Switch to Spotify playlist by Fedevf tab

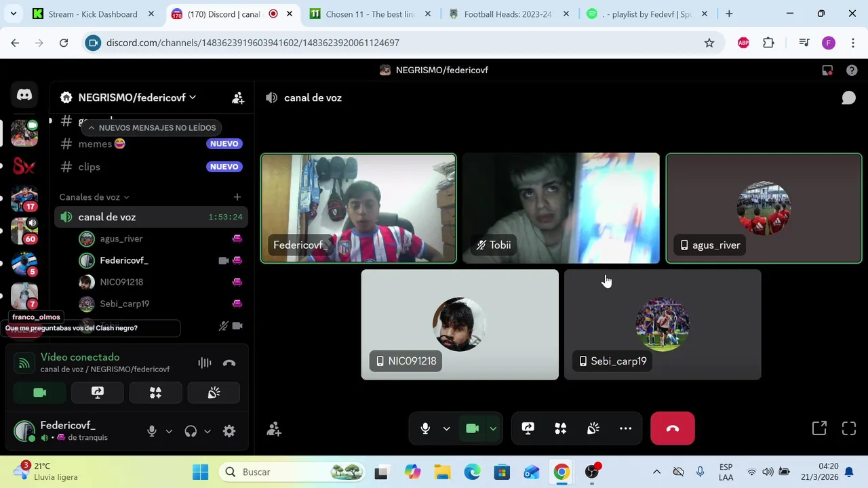click(x=646, y=14)
